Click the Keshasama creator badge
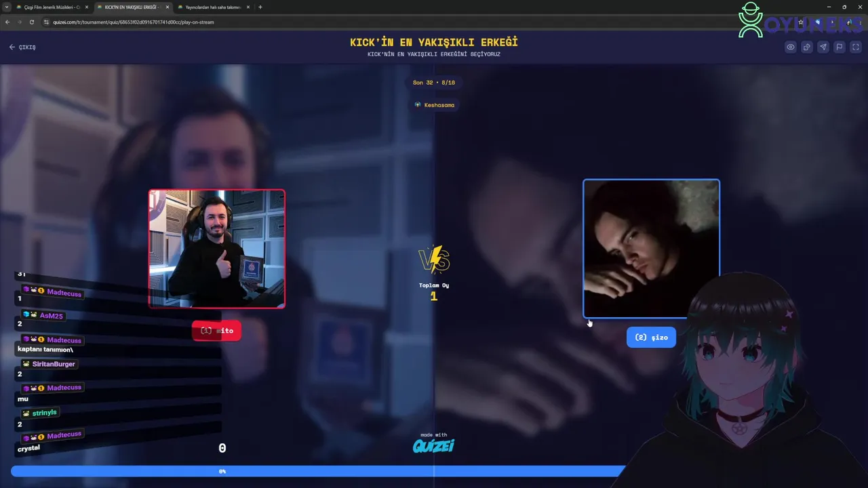 click(435, 105)
